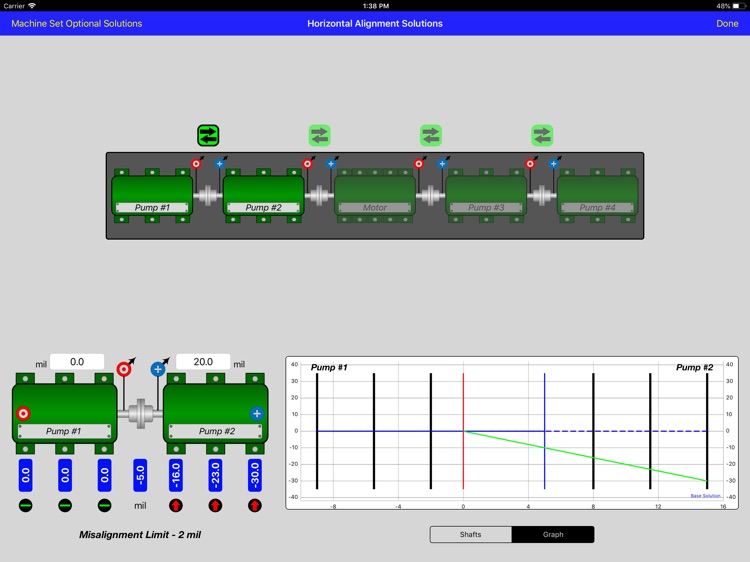Image resolution: width=750 pixels, height=562 pixels.
Task: Tap blue plus marker left of Pump #2 in overview
Action: [x=220, y=164]
